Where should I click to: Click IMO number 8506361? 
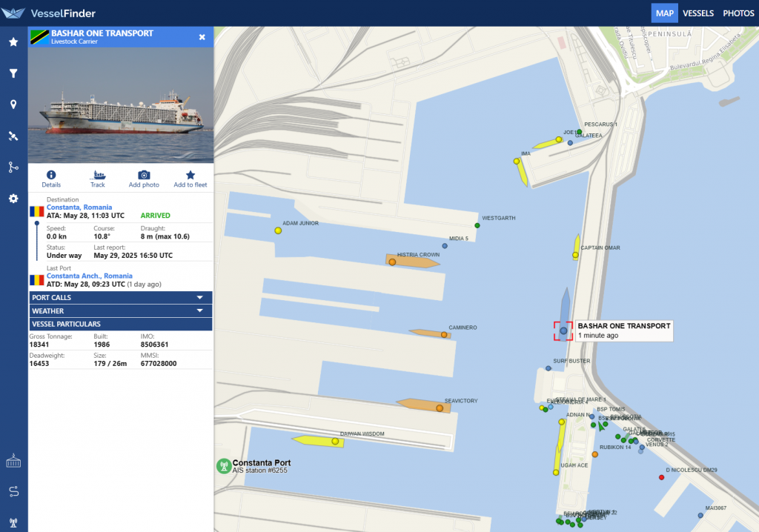[x=154, y=345]
